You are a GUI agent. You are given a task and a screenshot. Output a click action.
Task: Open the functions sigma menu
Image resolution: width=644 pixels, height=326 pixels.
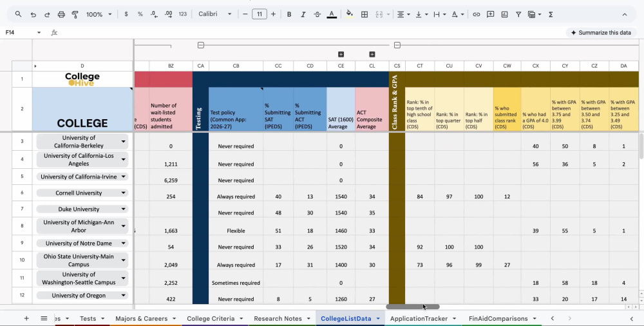pyautogui.click(x=551, y=14)
